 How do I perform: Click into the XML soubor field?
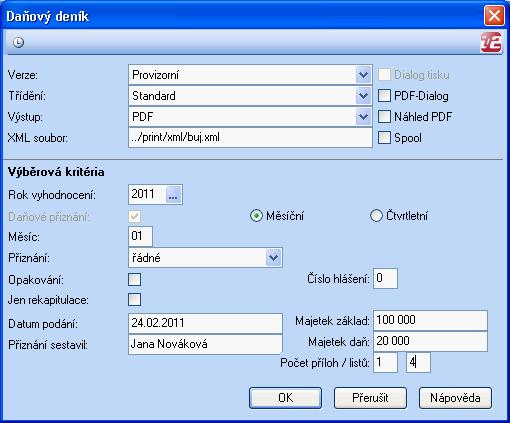[250, 138]
